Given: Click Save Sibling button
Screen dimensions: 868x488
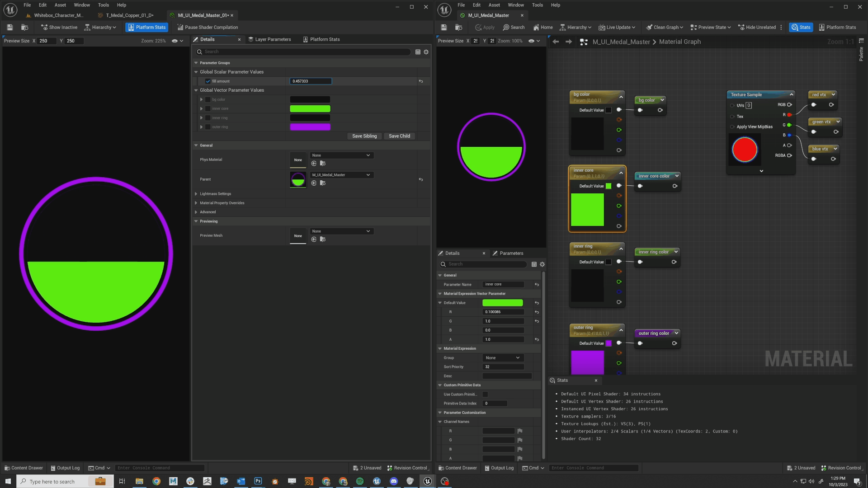Looking at the screenshot, I should (x=364, y=136).
